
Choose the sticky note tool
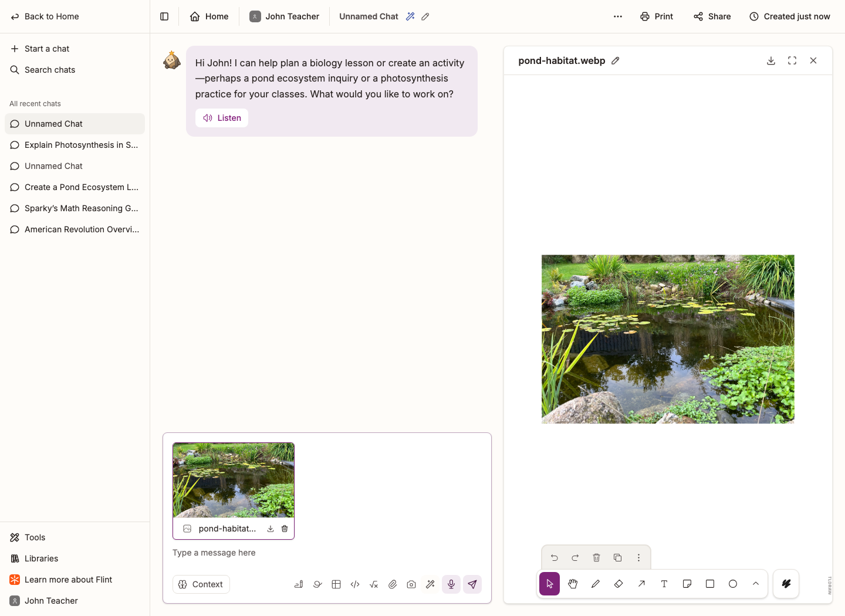(687, 584)
